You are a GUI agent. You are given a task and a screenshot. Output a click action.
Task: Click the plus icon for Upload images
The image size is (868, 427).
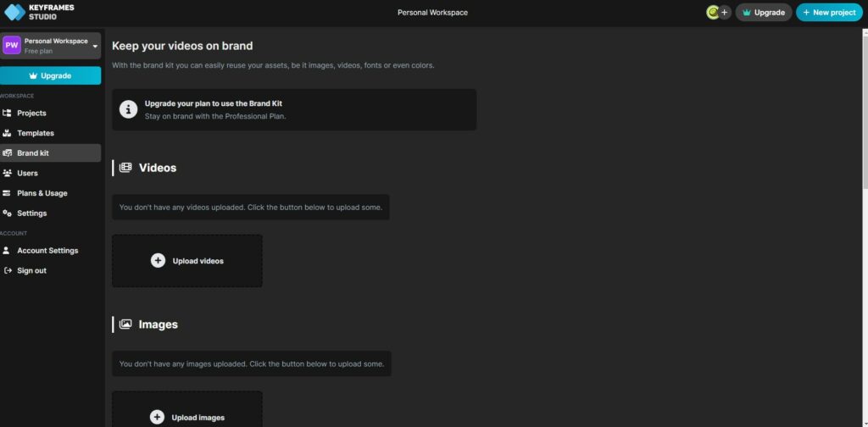pos(157,417)
